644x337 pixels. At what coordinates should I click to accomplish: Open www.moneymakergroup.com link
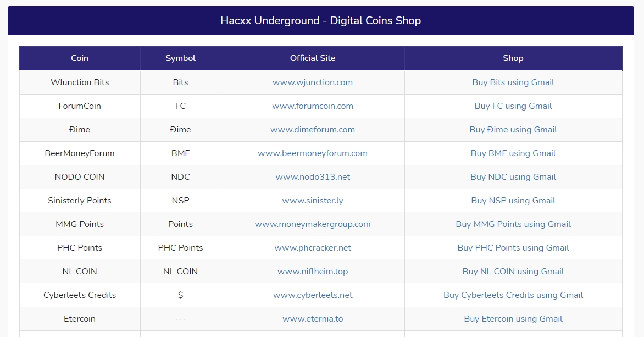313,224
